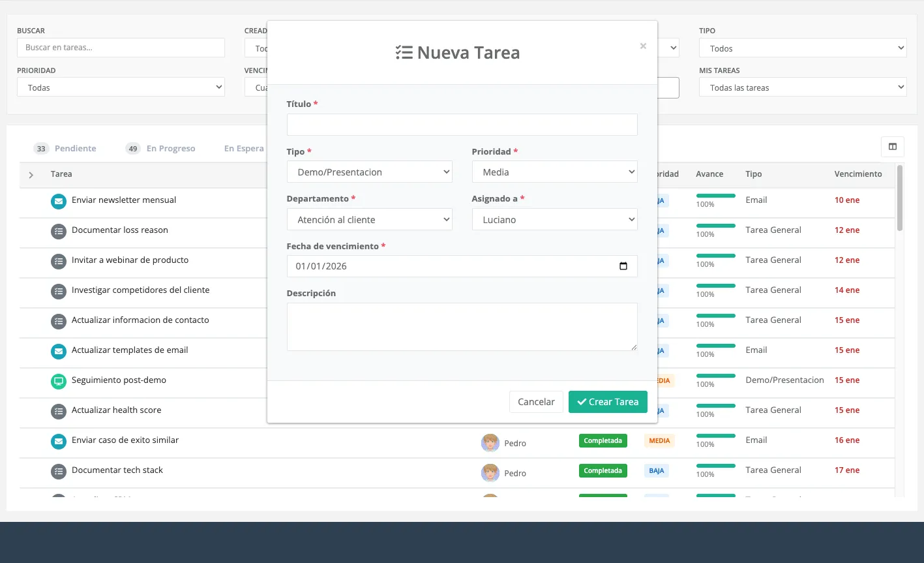Click the task icon beside Documentar loss reason
The height and width of the screenshot is (563, 924).
click(59, 232)
